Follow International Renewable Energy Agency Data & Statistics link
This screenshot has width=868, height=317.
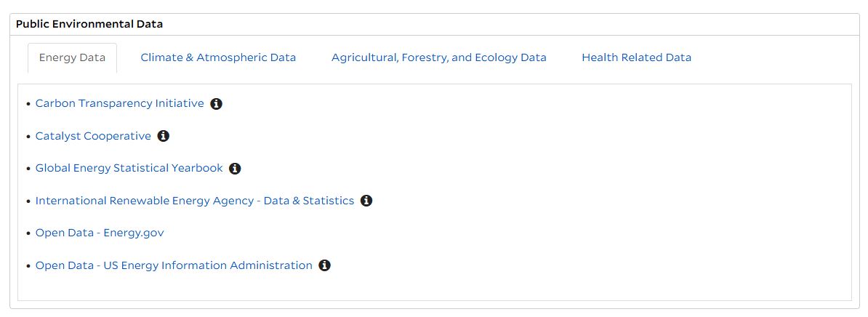[194, 201]
